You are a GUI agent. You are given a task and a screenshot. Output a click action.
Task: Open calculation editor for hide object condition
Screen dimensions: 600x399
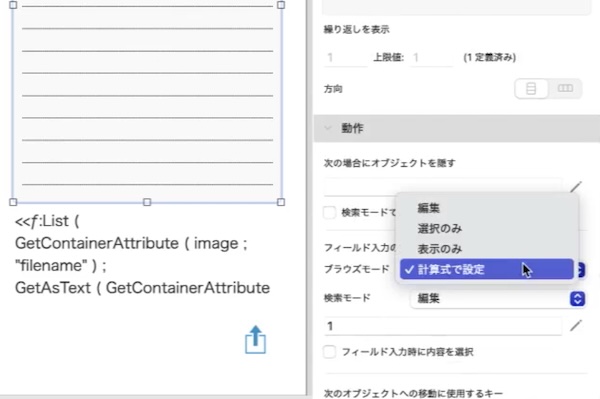point(576,186)
